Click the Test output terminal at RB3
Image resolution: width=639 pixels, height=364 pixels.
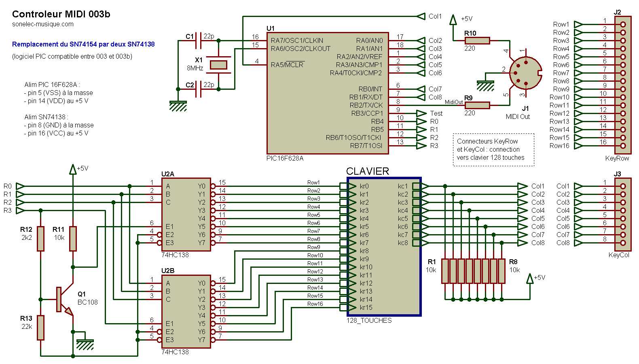coord(421,113)
